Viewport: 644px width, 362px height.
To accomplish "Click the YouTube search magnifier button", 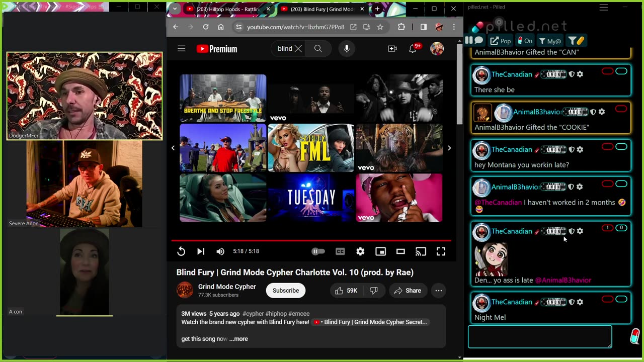I will click(318, 49).
